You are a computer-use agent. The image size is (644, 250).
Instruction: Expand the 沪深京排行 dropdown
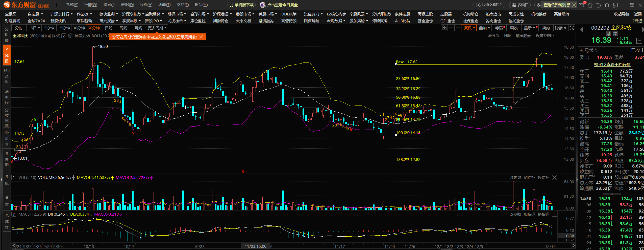point(61,14)
